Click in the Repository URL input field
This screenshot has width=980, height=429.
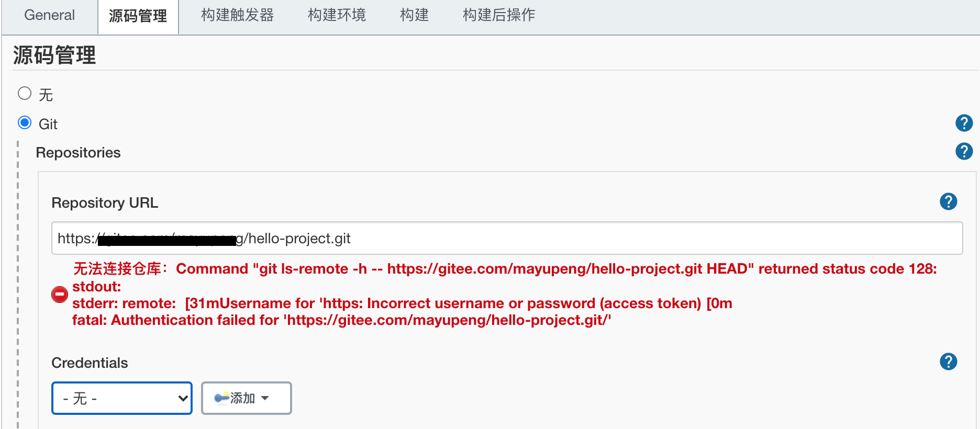pyautogui.click(x=576, y=239)
